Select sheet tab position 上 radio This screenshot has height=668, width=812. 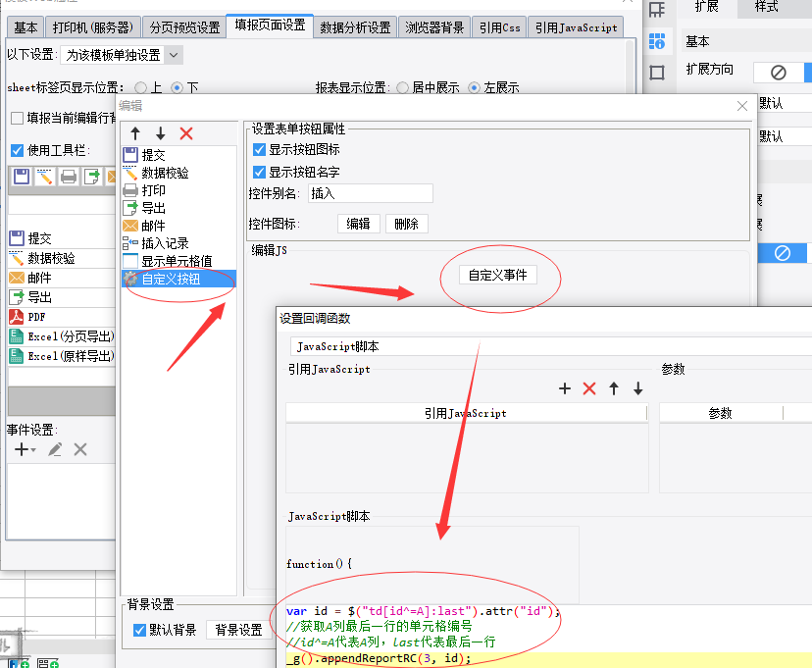(140, 87)
